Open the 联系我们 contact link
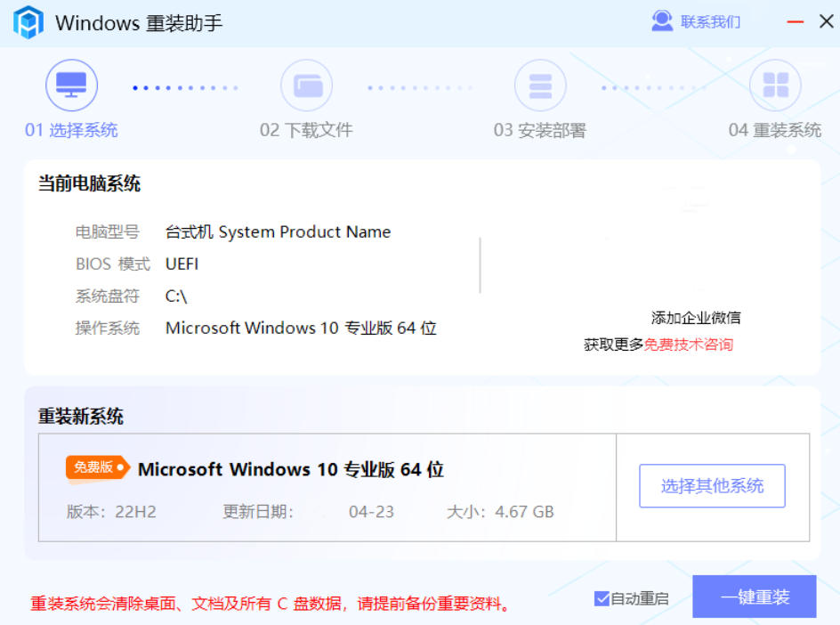Image resolution: width=840 pixels, height=625 pixels. coord(710,22)
